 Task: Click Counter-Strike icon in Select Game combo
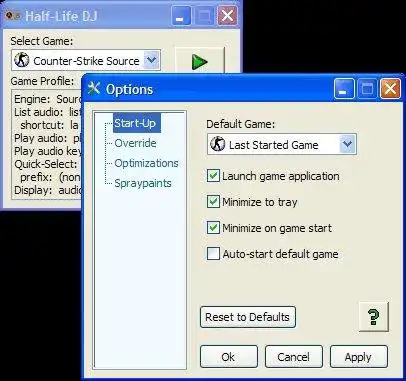point(22,60)
